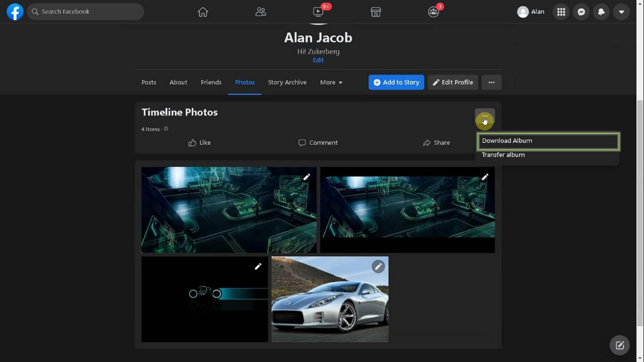Open the notifications bell icon

601,12
